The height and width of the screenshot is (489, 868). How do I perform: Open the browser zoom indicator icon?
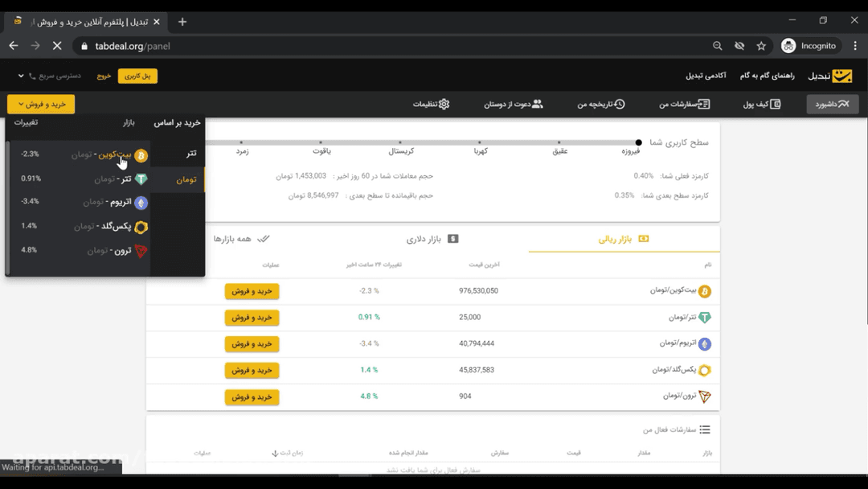(718, 46)
